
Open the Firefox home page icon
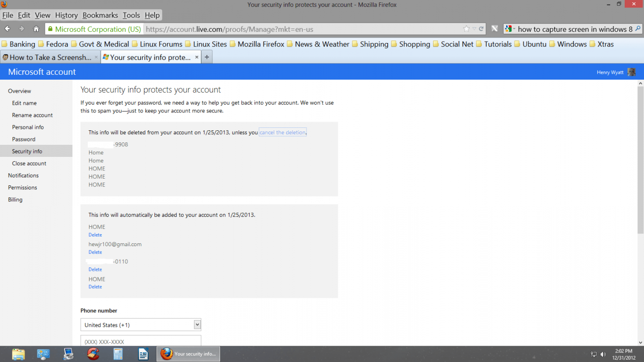pos(36,29)
